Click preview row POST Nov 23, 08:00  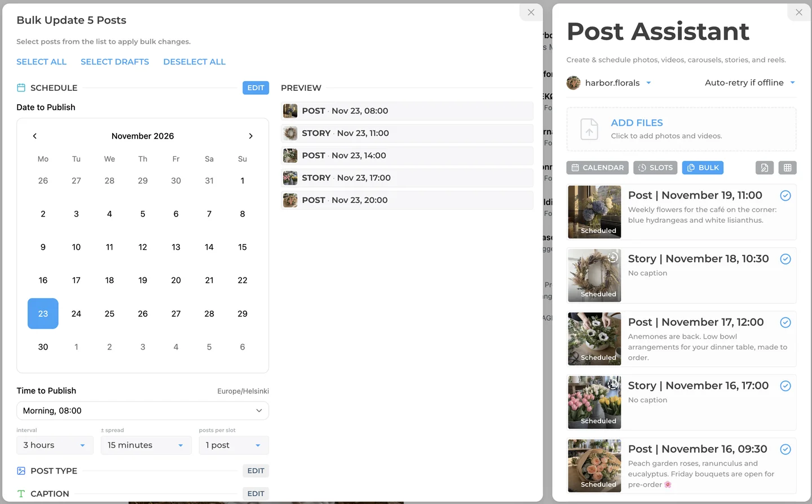tap(407, 111)
